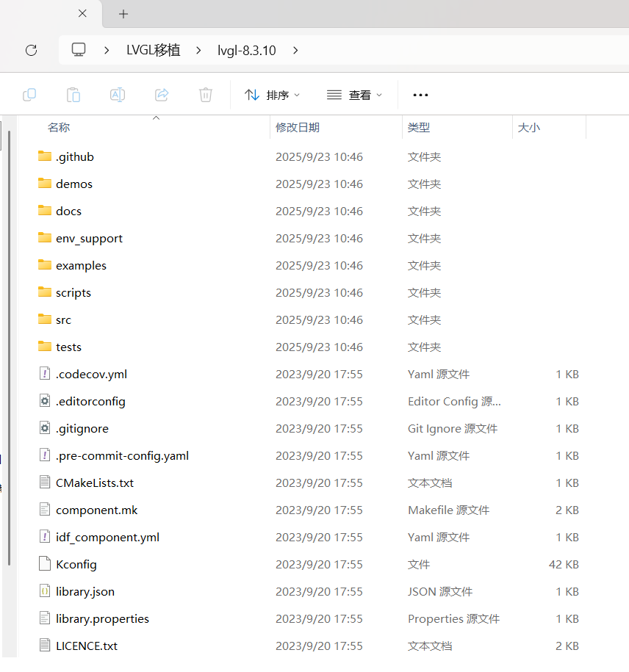Click the .gitignore gear file icon

click(45, 428)
